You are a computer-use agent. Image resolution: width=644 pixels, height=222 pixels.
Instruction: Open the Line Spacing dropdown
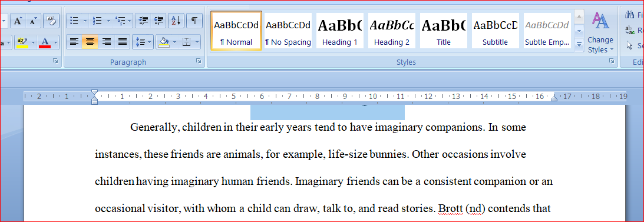pos(143,42)
